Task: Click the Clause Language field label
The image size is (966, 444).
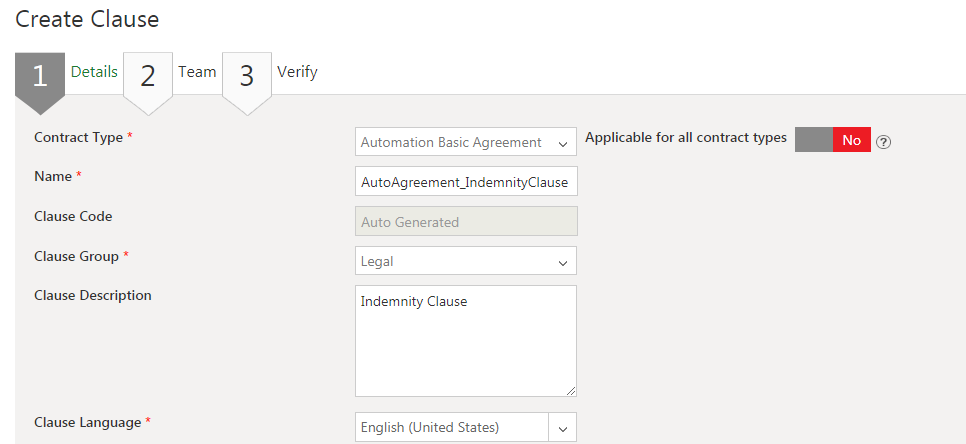Action: coord(88,422)
